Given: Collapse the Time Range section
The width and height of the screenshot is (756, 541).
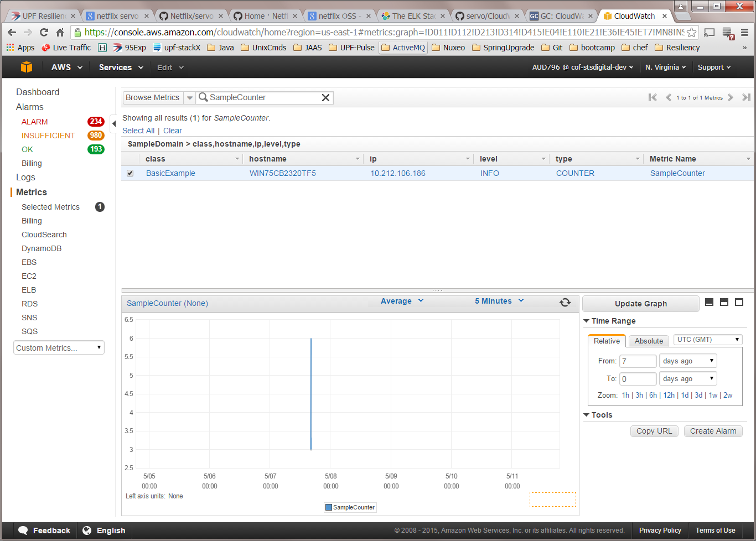Looking at the screenshot, I should pos(609,321).
